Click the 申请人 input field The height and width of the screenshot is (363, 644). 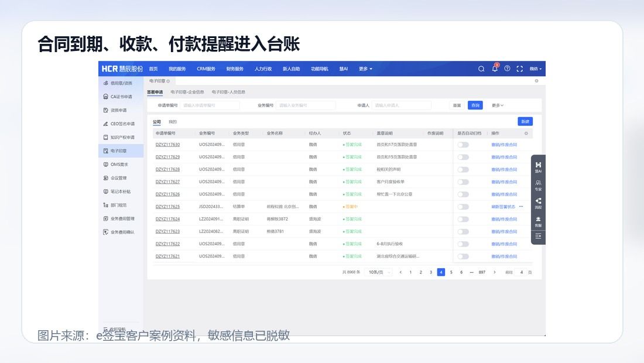pyautogui.click(x=402, y=105)
